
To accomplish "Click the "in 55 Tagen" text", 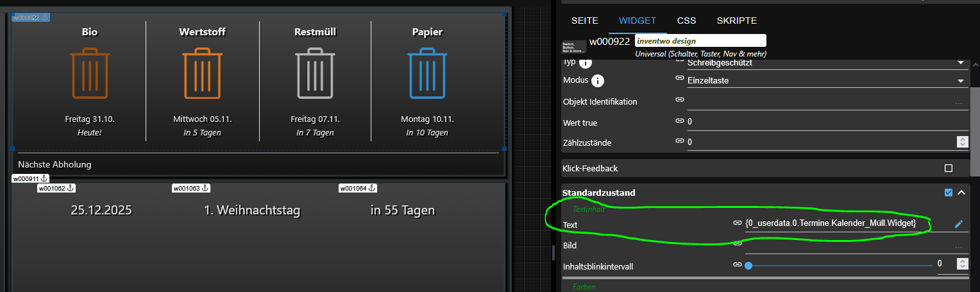I will [x=403, y=210].
